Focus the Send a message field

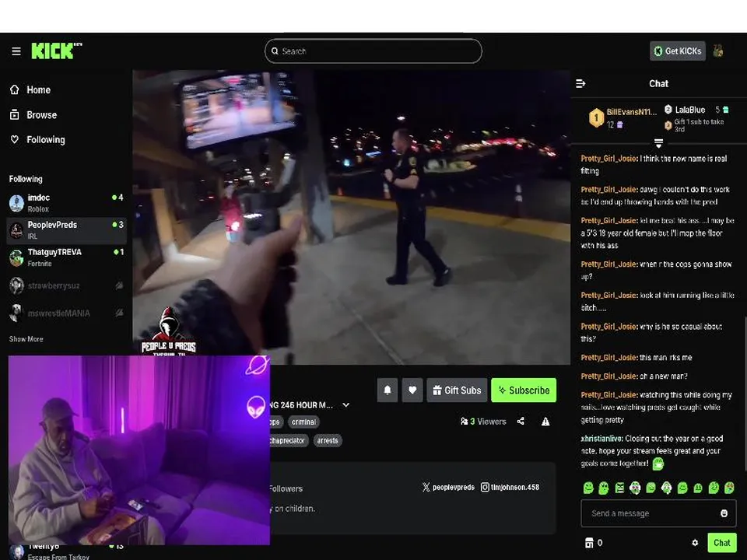click(x=658, y=513)
